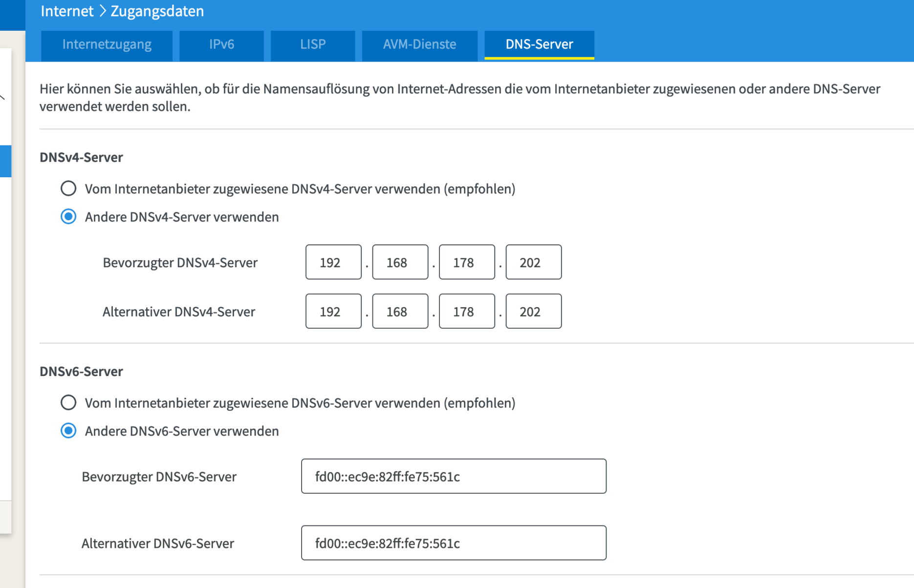Select the DNS-Server tab
This screenshot has height=588, width=914.
(x=539, y=45)
